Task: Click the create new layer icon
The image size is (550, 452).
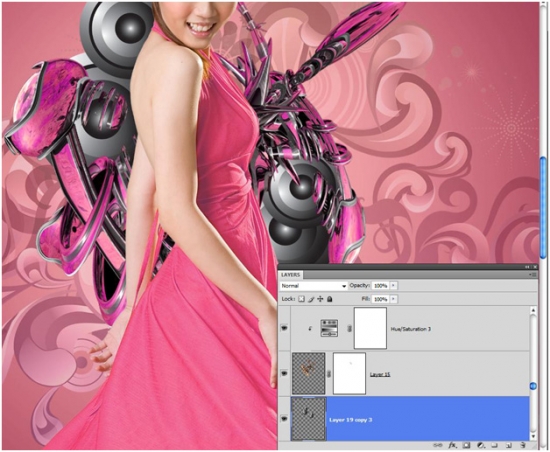Action: pos(508,445)
